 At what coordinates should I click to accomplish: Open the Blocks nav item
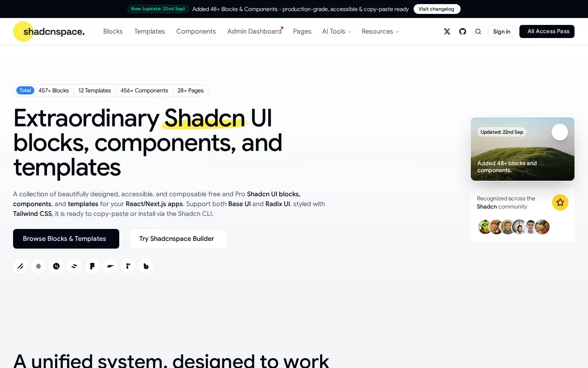113,31
